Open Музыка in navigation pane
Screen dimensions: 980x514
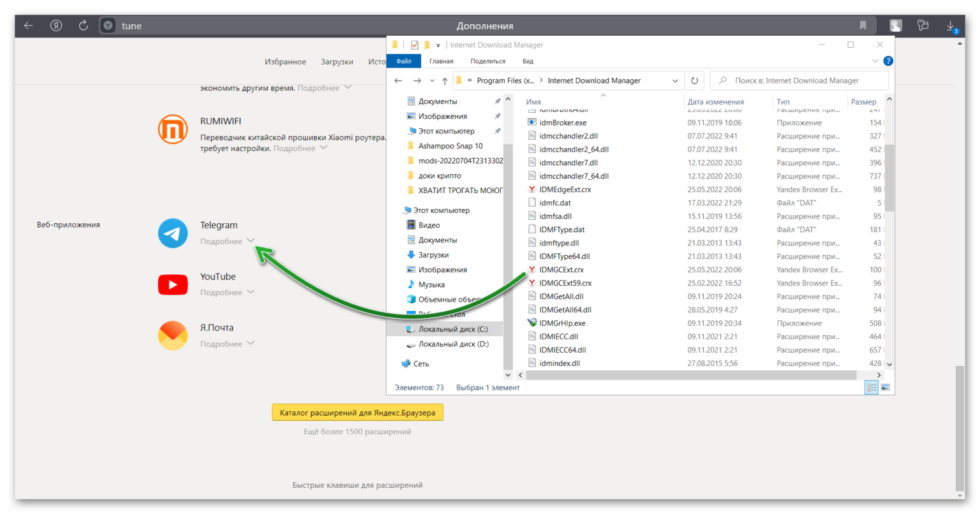coord(431,284)
